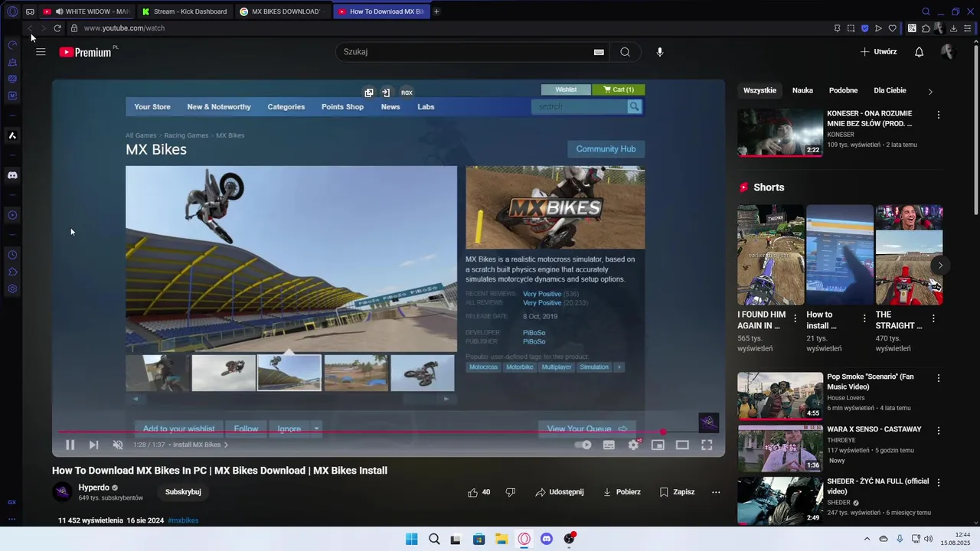Dislike the video with thumbs down
The height and width of the screenshot is (551, 980).
coord(511,492)
